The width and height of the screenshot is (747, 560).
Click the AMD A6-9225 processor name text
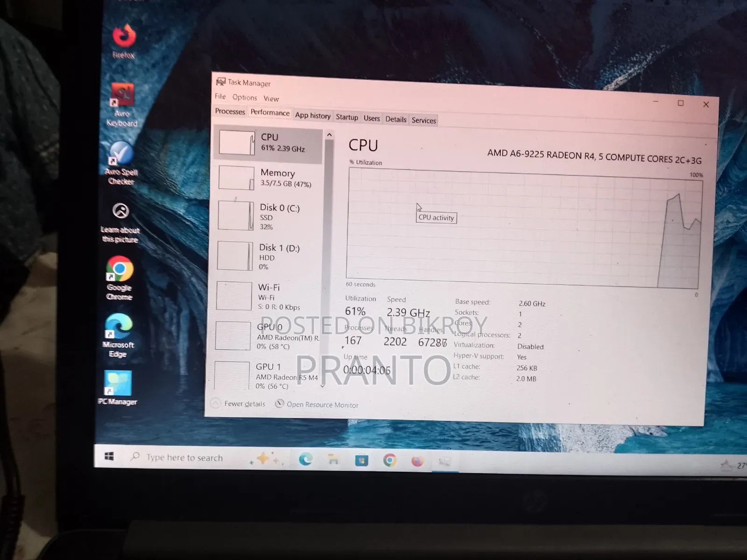[594, 156]
